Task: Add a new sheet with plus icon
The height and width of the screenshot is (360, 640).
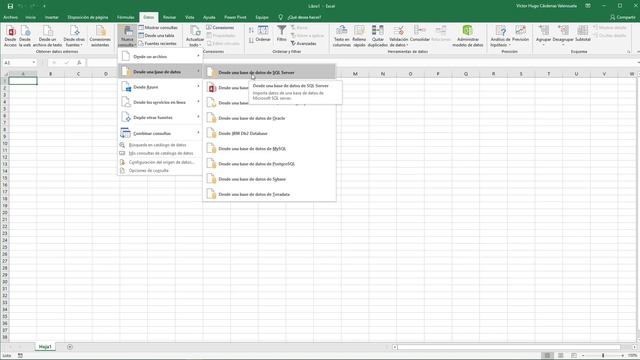Action: tap(70, 347)
